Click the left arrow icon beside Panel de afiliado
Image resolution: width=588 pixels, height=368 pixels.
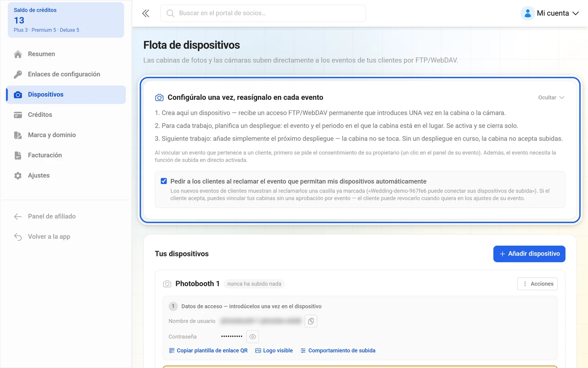(18, 216)
